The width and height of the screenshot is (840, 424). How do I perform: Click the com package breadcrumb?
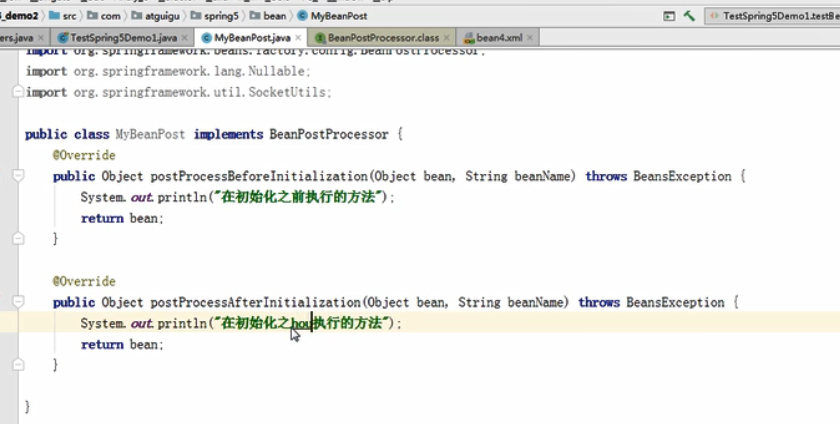pos(104,16)
